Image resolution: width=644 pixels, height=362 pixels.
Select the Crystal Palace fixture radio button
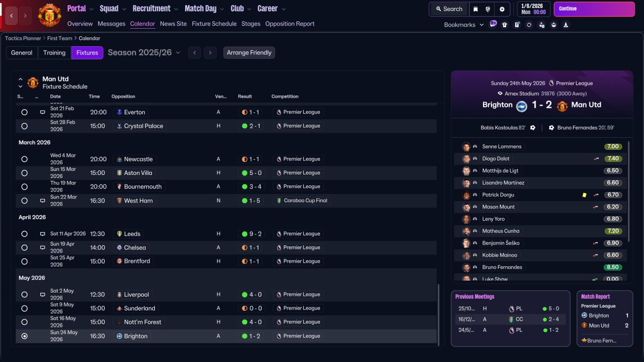tap(24, 126)
